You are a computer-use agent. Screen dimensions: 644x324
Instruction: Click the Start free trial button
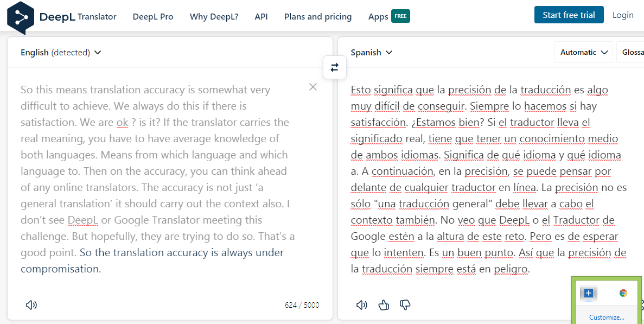(569, 15)
